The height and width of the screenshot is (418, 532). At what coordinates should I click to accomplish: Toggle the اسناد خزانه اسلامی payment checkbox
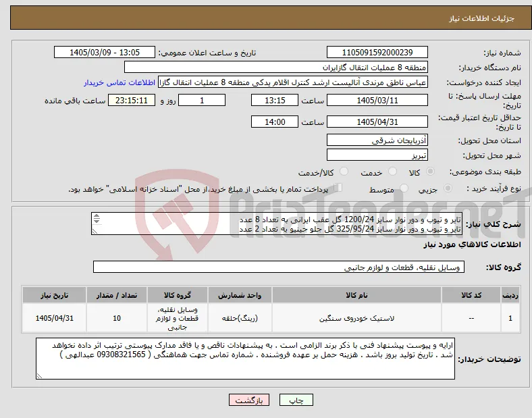(338, 188)
